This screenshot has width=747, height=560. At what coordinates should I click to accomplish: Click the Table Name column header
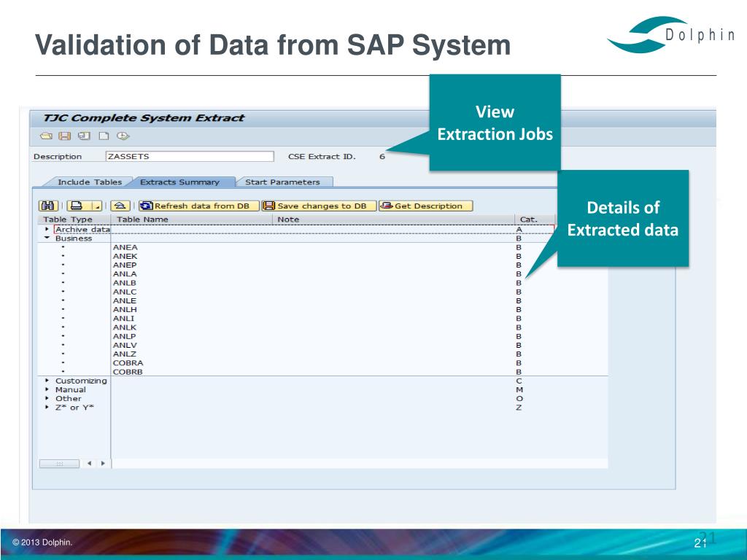tap(192, 219)
